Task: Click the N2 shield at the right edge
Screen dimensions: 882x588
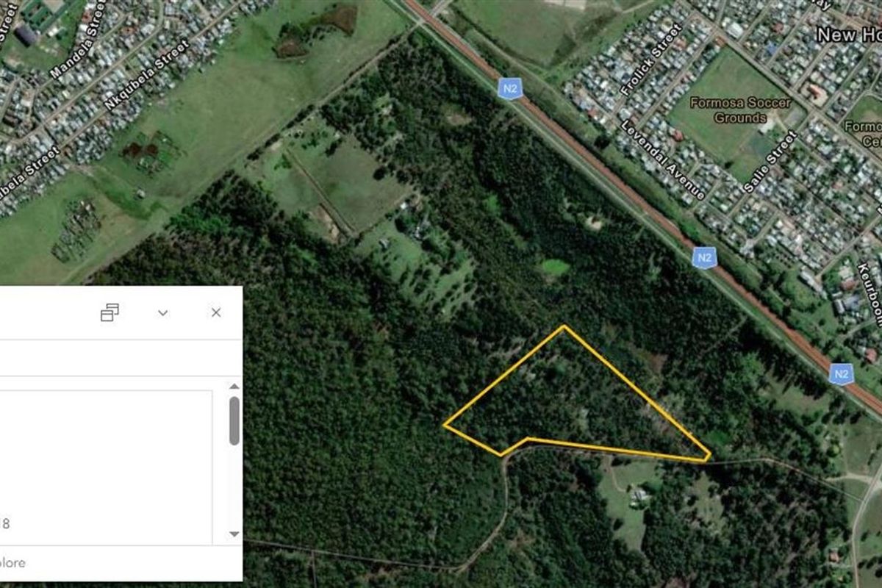Action: tap(842, 373)
